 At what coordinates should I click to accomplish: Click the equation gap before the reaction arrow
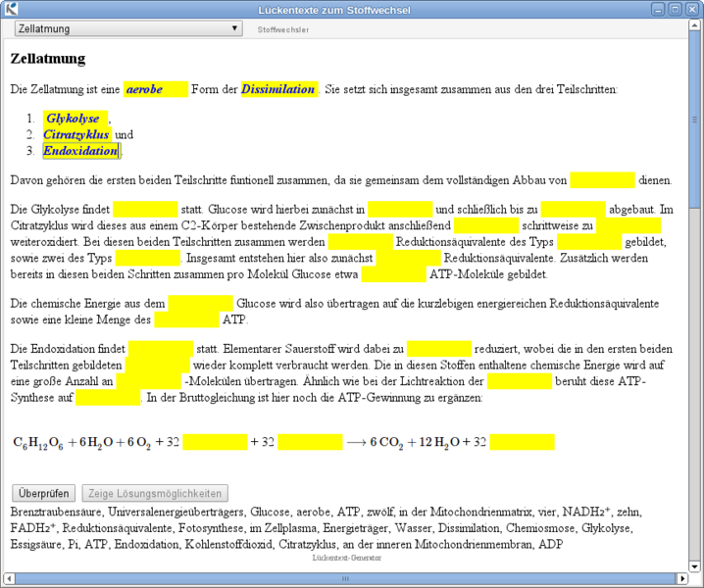coord(310,442)
